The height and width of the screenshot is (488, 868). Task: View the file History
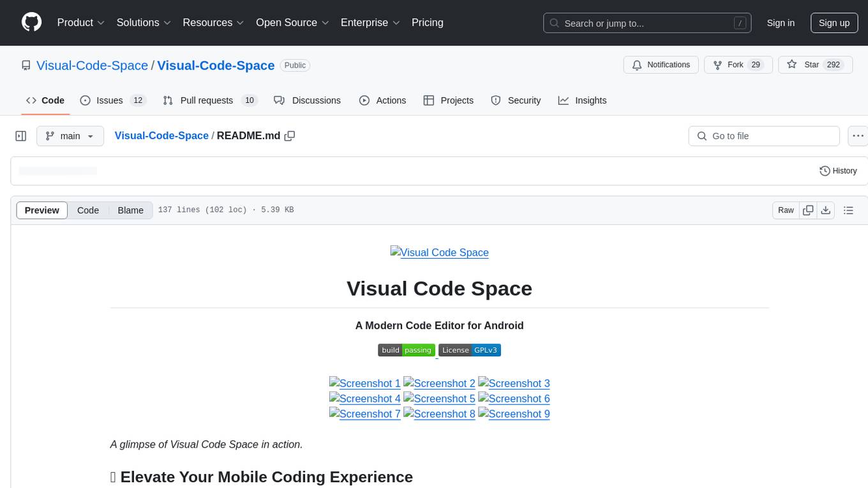[838, 171]
